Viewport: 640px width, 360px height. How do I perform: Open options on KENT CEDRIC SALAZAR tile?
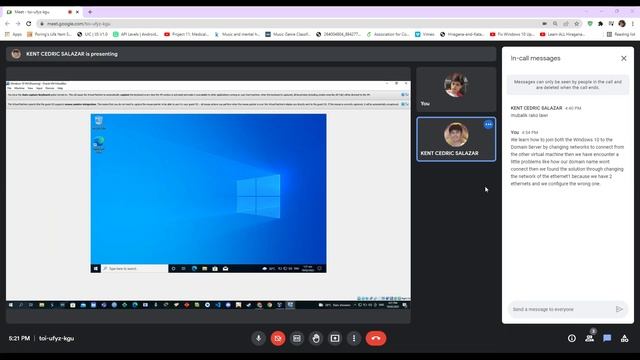489,124
